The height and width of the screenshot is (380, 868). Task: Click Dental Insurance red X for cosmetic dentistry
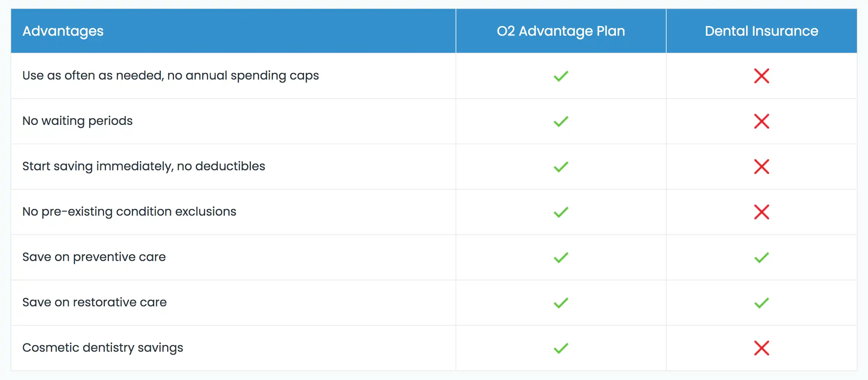(761, 348)
